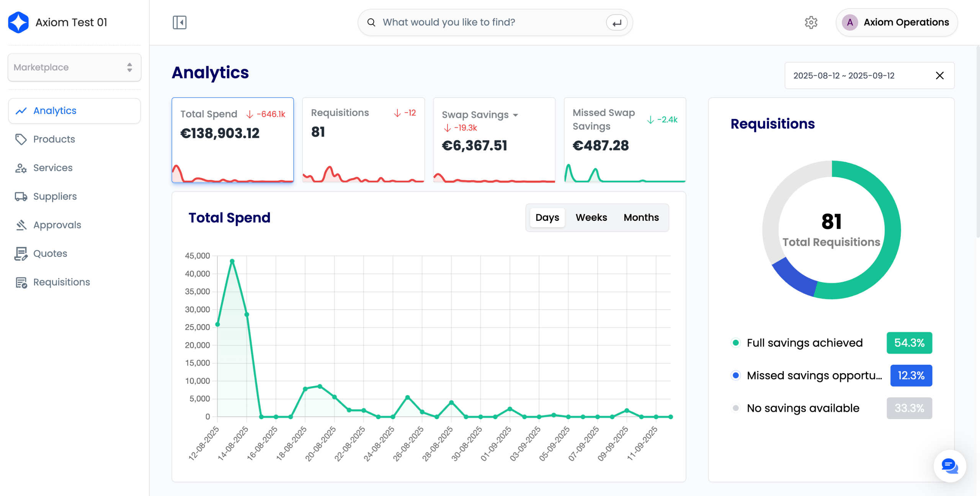Go to Services in sidebar
The width and height of the screenshot is (980, 496).
pyautogui.click(x=53, y=168)
